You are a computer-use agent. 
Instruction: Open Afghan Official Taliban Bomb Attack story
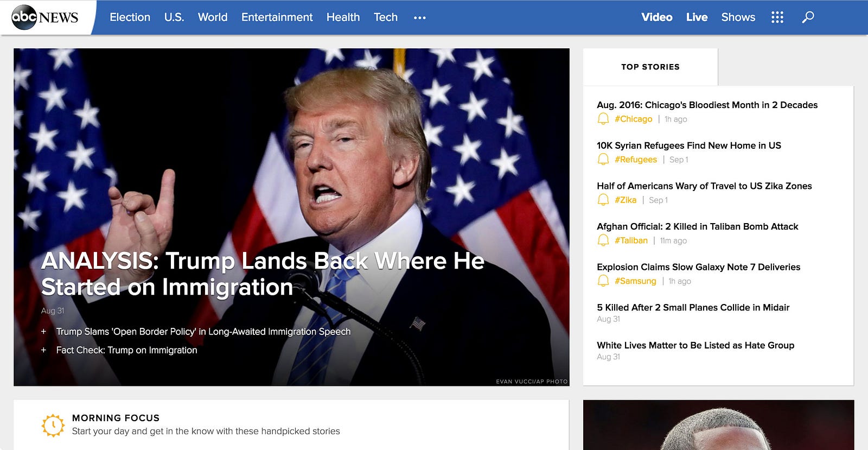pos(698,226)
